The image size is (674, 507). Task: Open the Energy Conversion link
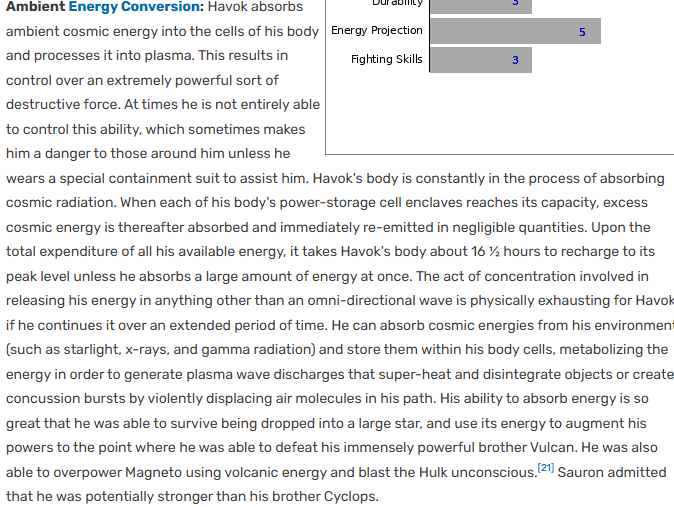coord(136,6)
